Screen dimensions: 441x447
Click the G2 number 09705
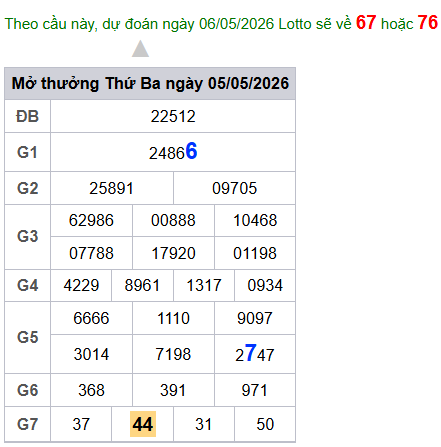[234, 188]
